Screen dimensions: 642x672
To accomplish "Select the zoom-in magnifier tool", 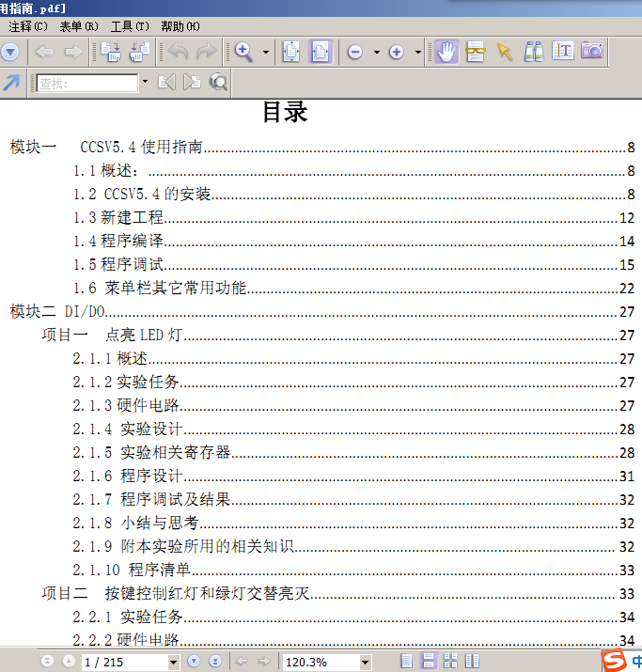I will point(243,53).
